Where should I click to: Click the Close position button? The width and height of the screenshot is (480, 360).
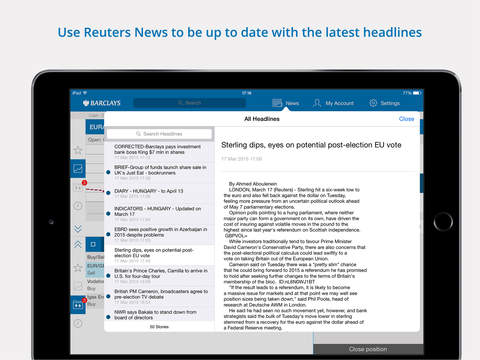[x=368, y=349]
